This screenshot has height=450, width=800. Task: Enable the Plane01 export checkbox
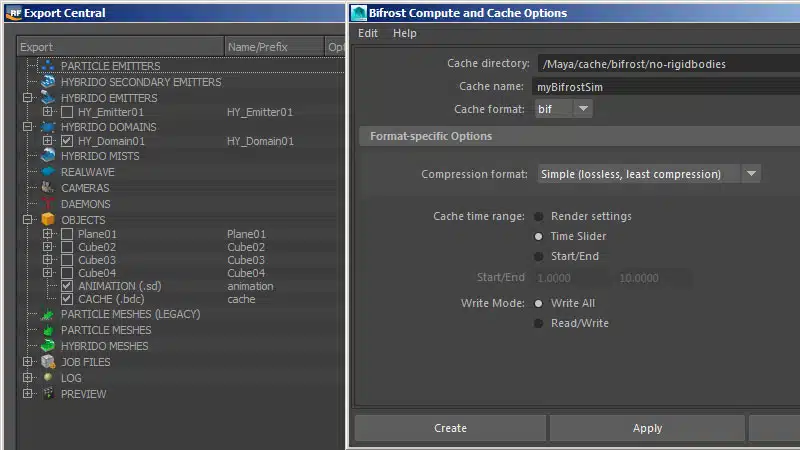[67, 234]
